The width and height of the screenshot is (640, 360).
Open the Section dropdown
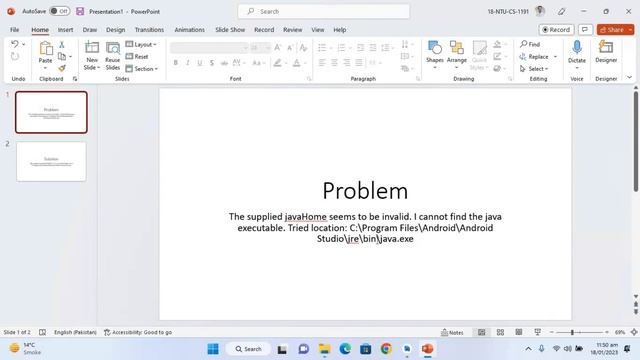(x=142, y=69)
